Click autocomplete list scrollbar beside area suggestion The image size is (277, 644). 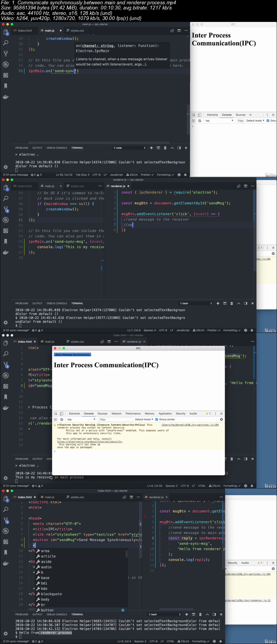(x=126, y=554)
